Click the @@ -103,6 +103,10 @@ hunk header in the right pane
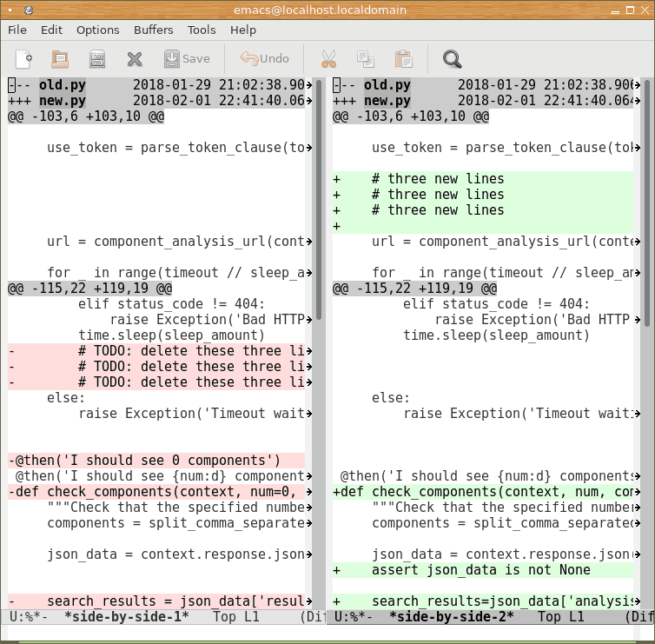 [411, 116]
